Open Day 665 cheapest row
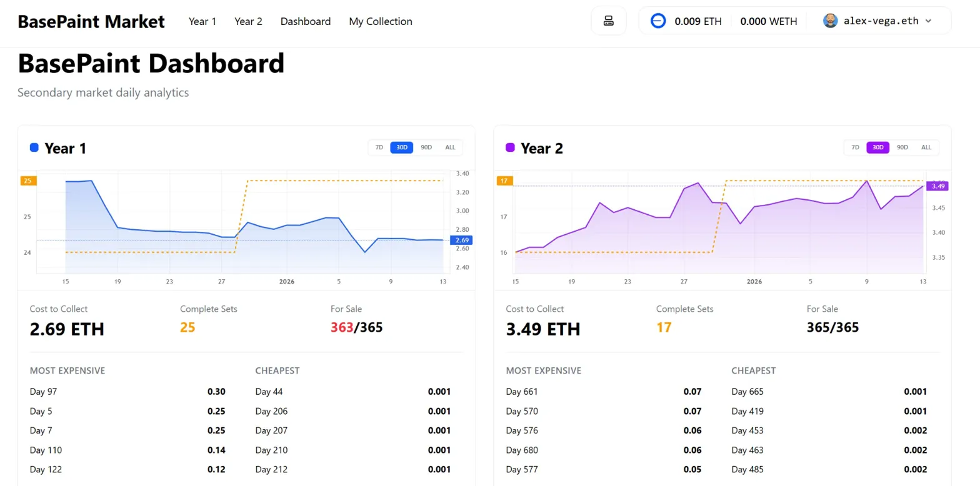The width and height of the screenshot is (980, 486). coord(829,392)
